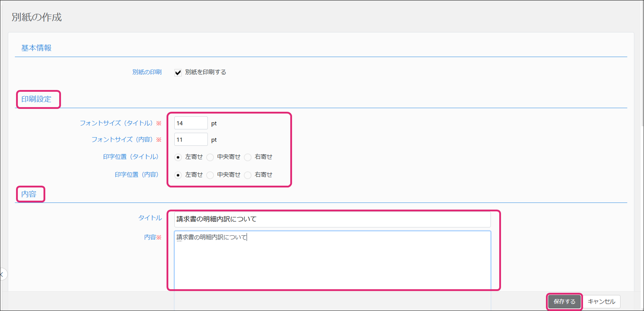Select 中央寄せ for 印字位置（タイトル）
644x311 pixels.
[x=210, y=157]
